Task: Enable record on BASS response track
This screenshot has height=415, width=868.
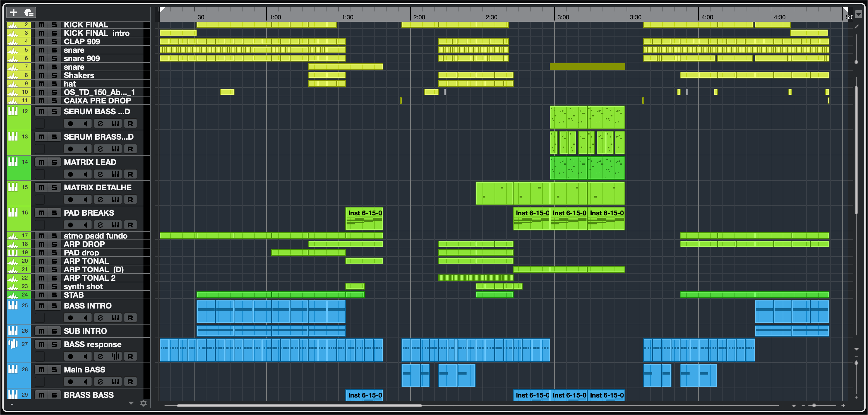Action: click(x=71, y=356)
